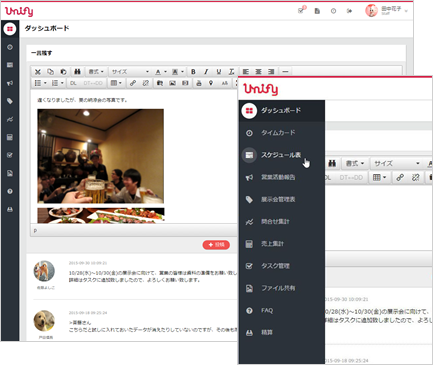Click the cut scissors icon in editor toolbar
The width and height of the screenshot is (433, 365).
pos(38,72)
